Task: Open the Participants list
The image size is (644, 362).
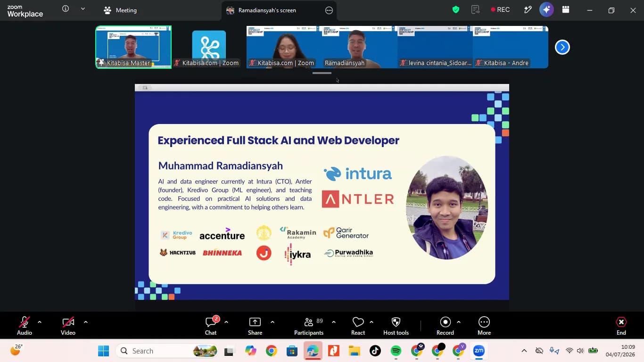Action: point(309,326)
